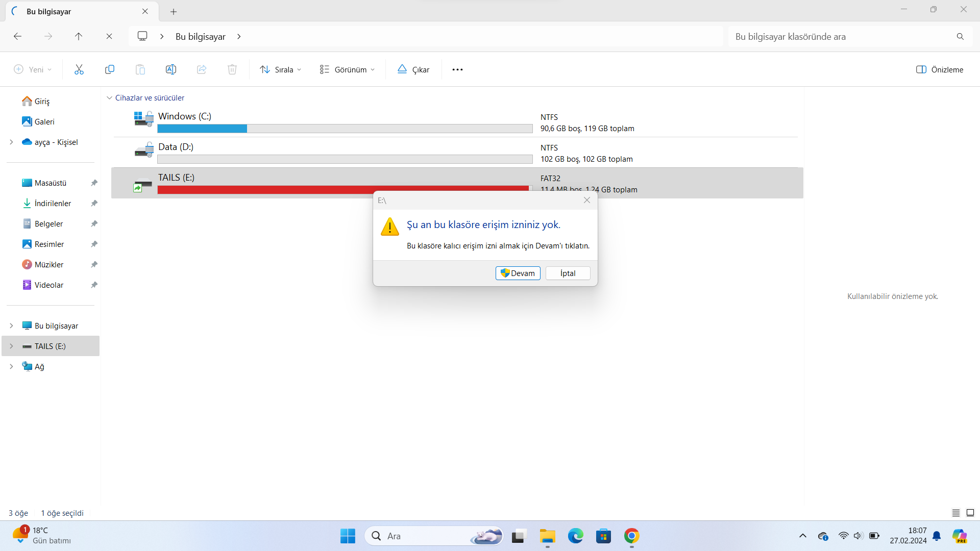Click the Eject (Çıkar) icon
Viewport: 980px width, 551px height.
pos(413,69)
